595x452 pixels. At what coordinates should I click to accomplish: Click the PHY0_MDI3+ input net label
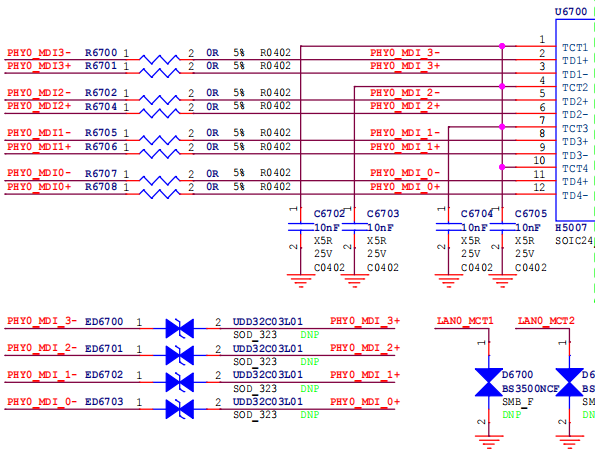pyautogui.click(x=39, y=66)
